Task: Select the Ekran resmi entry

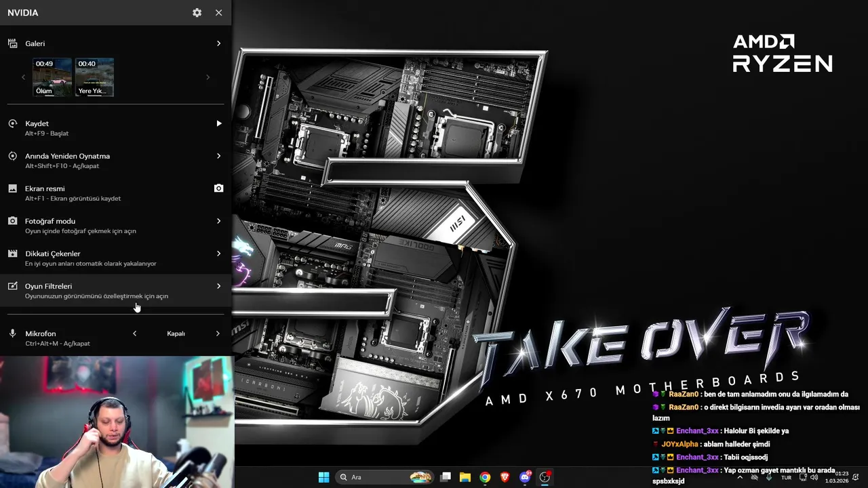Action: pyautogui.click(x=115, y=192)
